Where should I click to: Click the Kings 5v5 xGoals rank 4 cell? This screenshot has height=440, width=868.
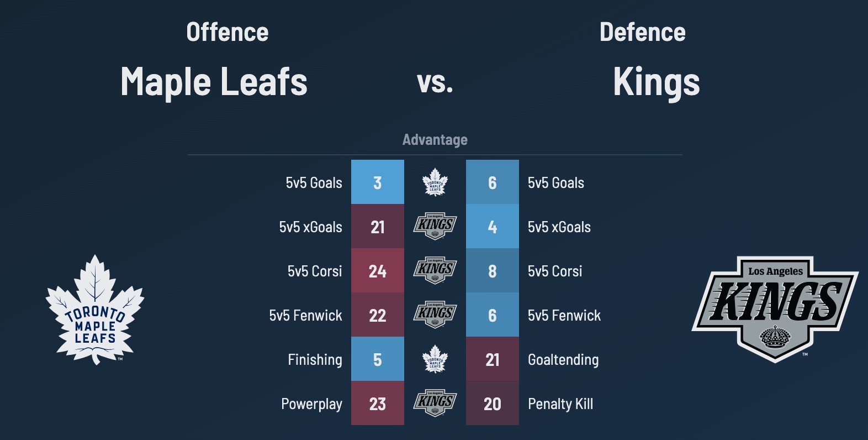(x=493, y=227)
